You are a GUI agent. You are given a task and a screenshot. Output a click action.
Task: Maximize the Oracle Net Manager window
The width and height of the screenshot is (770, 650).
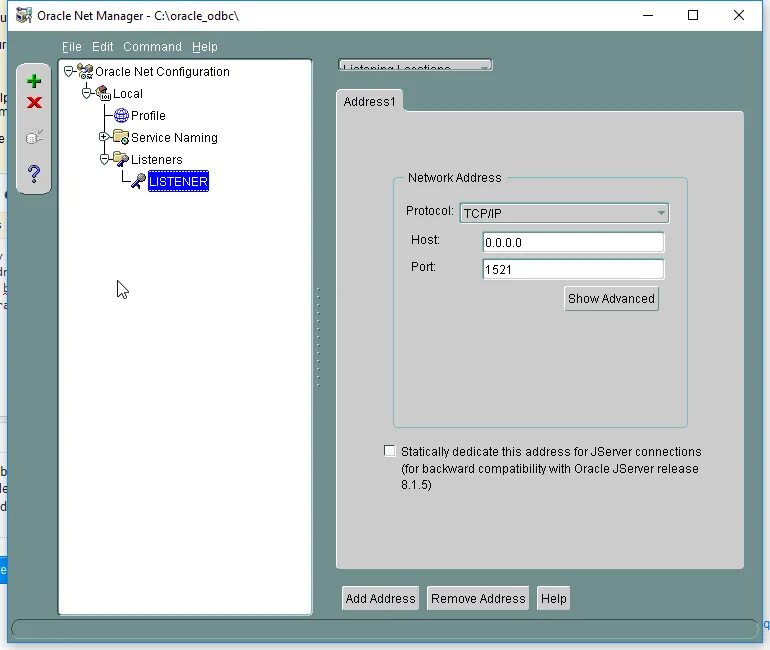point(693,15)
